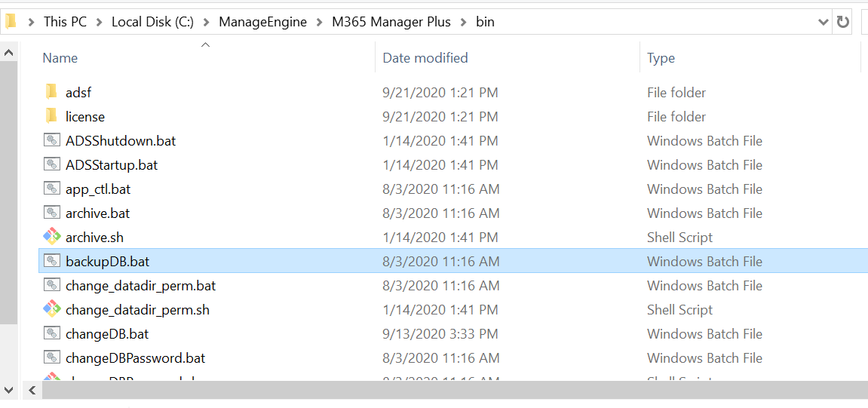Click the adsf folder icon
This screenshot has height=408, width=868.
(x=51, y=92)
